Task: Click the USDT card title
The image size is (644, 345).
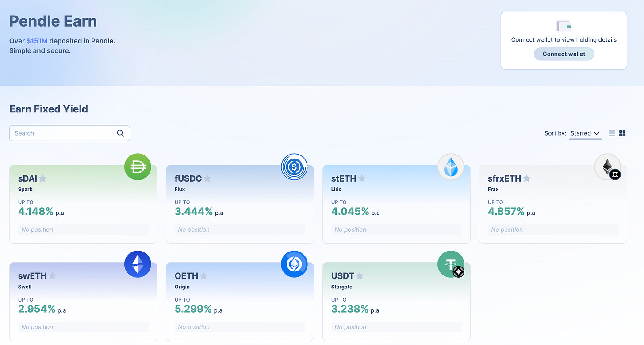Action: (343, 276)
